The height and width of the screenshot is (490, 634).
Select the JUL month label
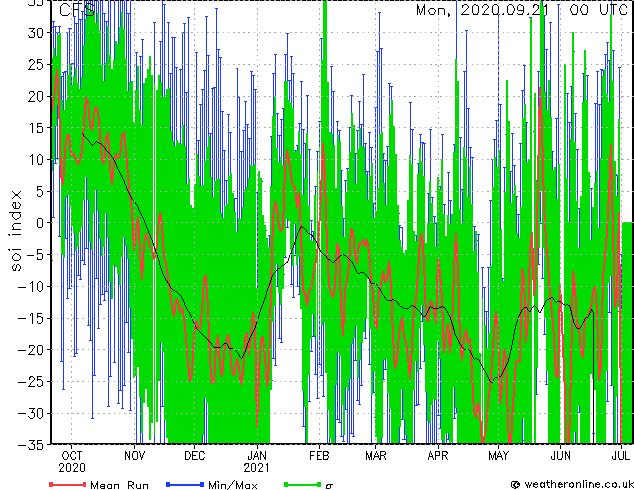(x=621, y=456)
